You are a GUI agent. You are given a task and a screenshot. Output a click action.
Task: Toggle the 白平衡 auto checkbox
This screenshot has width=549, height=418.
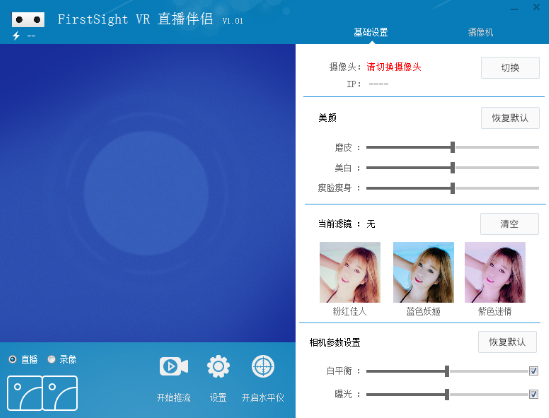pyautogui.click(x=533, y=371)
